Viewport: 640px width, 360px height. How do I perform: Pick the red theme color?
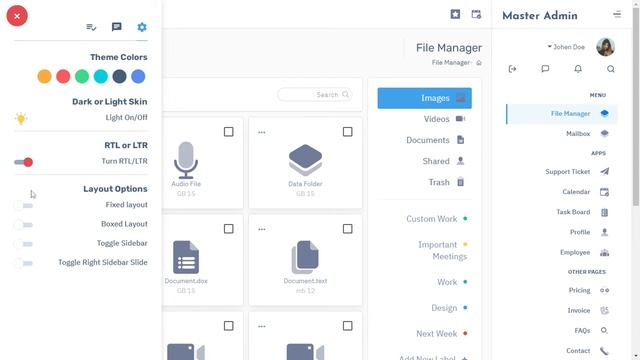coord(63,76)
